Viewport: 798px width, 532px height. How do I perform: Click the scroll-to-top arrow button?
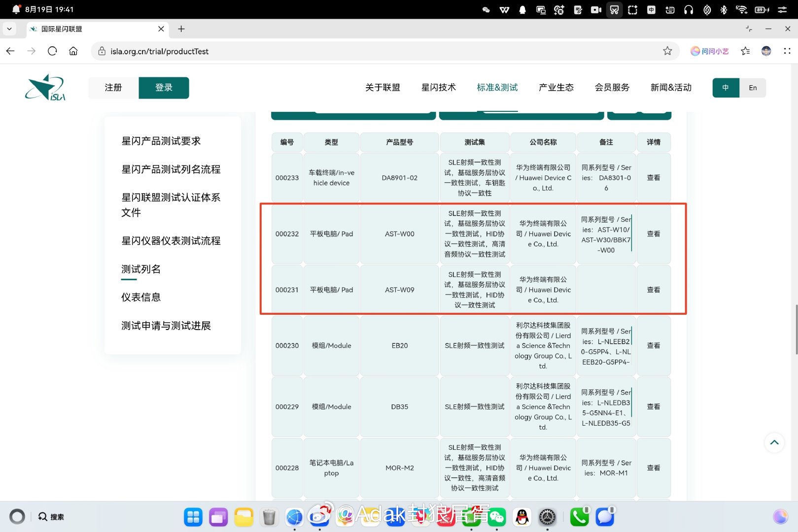tap(774, 442)
